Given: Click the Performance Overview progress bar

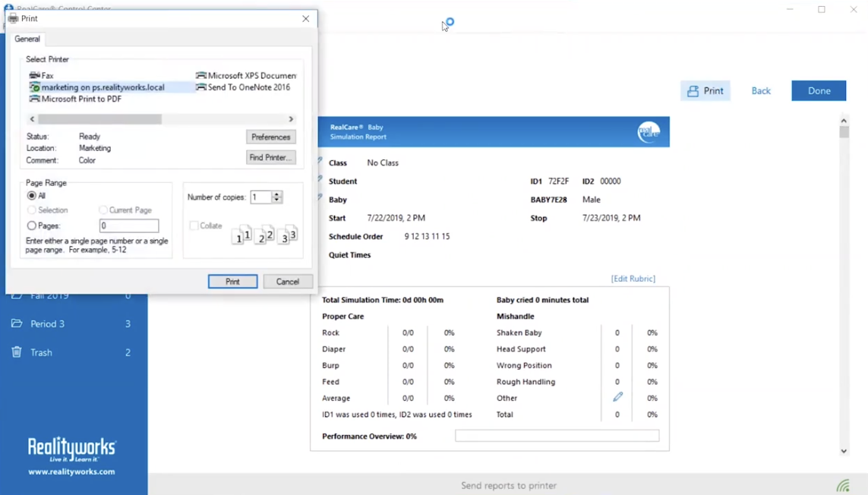Looking at the screenshot, I should (557, 436).
